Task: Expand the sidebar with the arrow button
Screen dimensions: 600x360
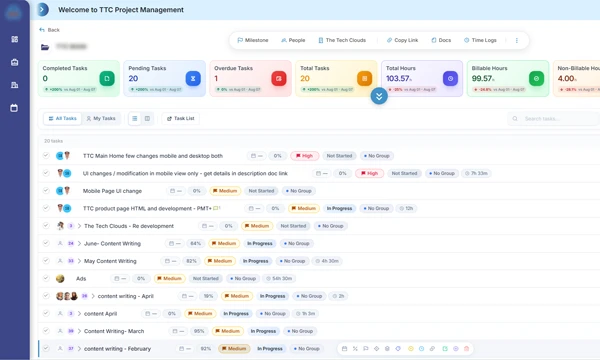Action: click(43, 10)
